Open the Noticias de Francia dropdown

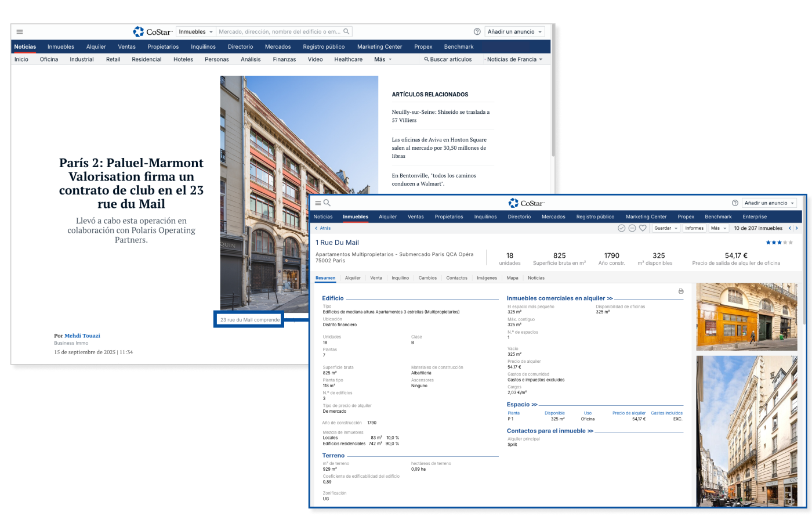point(514,59)
